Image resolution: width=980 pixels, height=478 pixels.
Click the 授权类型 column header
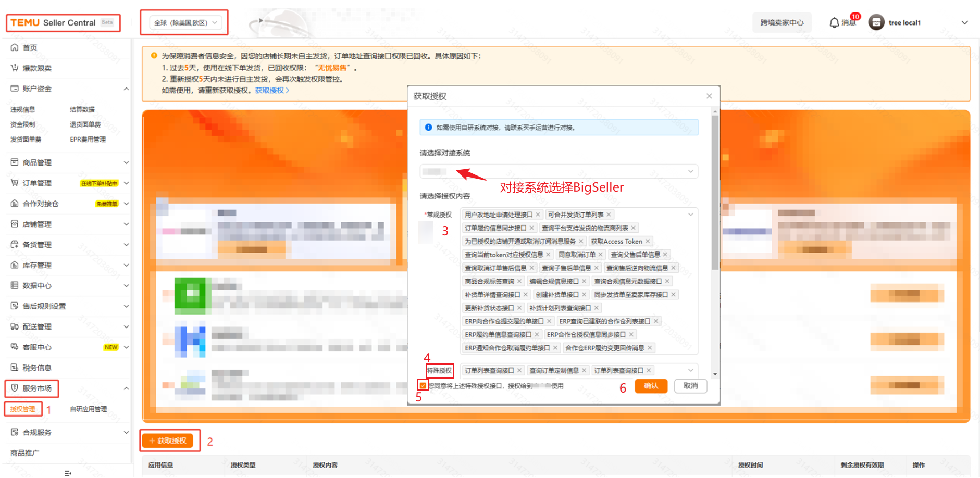coord(243,465)
